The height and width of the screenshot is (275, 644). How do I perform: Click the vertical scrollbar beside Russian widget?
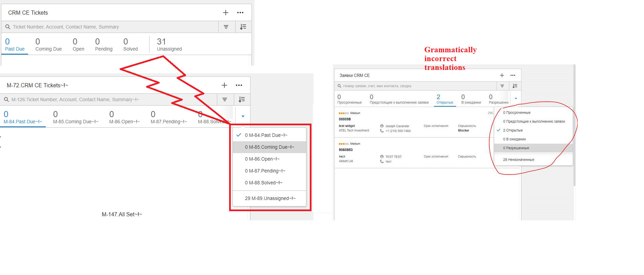pyautogui.click(x=575, y=126)
